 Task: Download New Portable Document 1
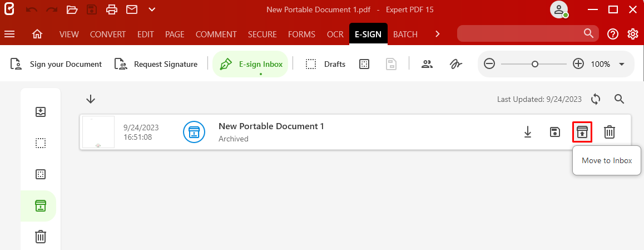point(528,132)
